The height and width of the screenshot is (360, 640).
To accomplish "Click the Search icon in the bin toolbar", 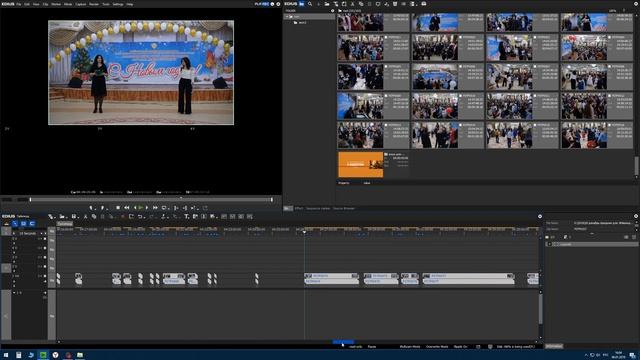I will tap(310, 4).
